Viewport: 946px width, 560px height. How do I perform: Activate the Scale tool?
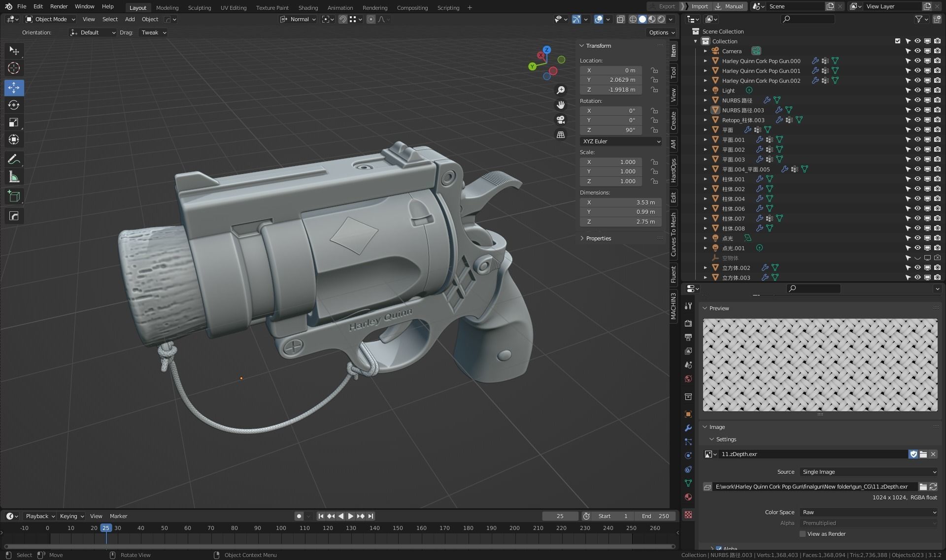click(14, 122)
